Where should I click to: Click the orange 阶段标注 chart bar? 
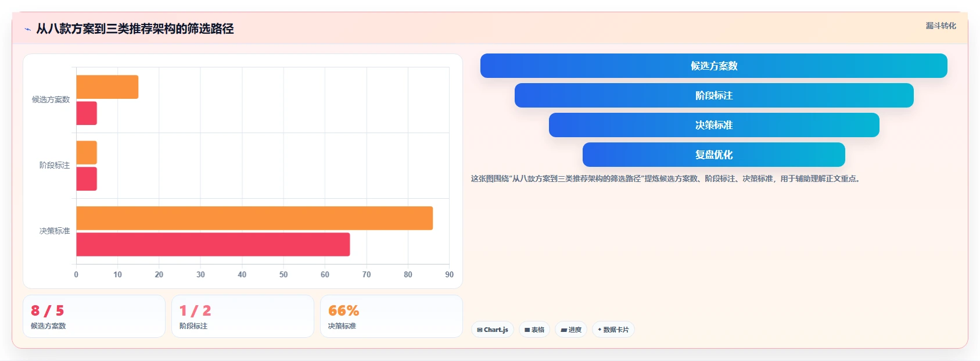click(87, 153)
